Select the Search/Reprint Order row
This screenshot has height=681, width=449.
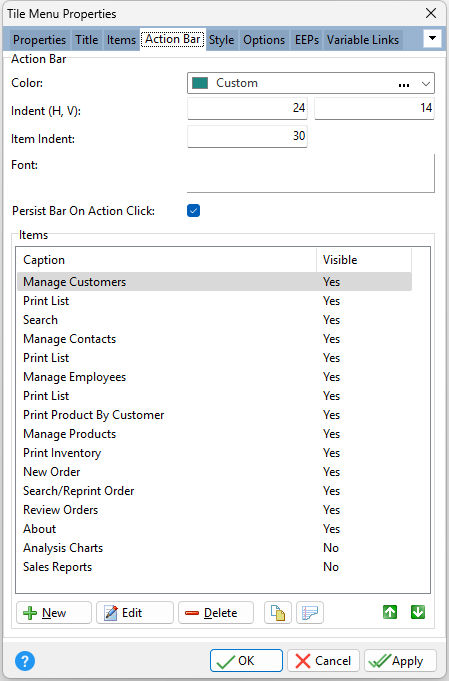point(215,491)
